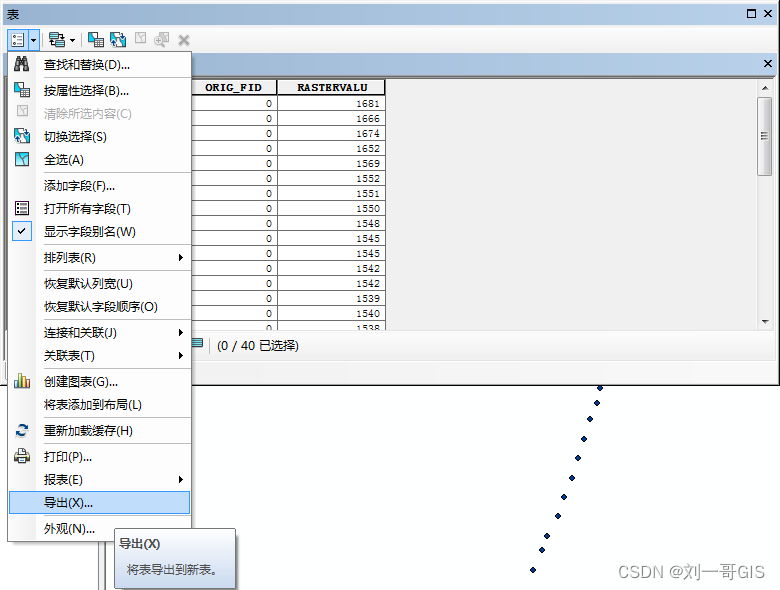Click the ORIG_FID column header
This screenshot has width=780, height=590.
click(x=233, y=88)
